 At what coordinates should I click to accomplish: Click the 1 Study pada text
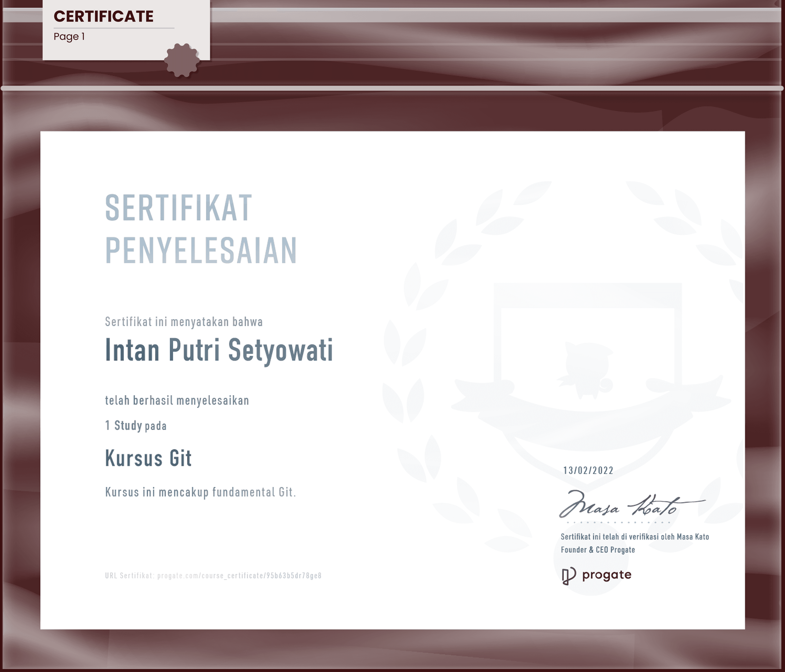click(136, 426)
